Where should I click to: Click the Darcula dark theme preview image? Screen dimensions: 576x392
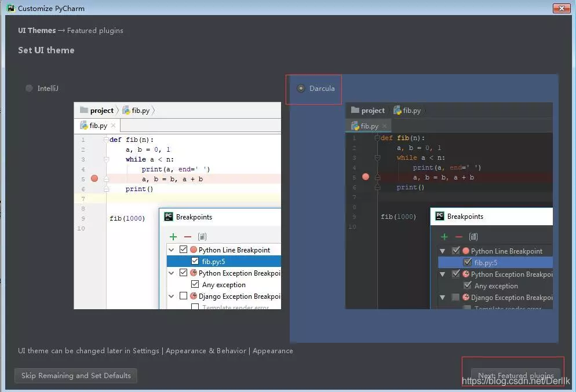click(449, 206)
